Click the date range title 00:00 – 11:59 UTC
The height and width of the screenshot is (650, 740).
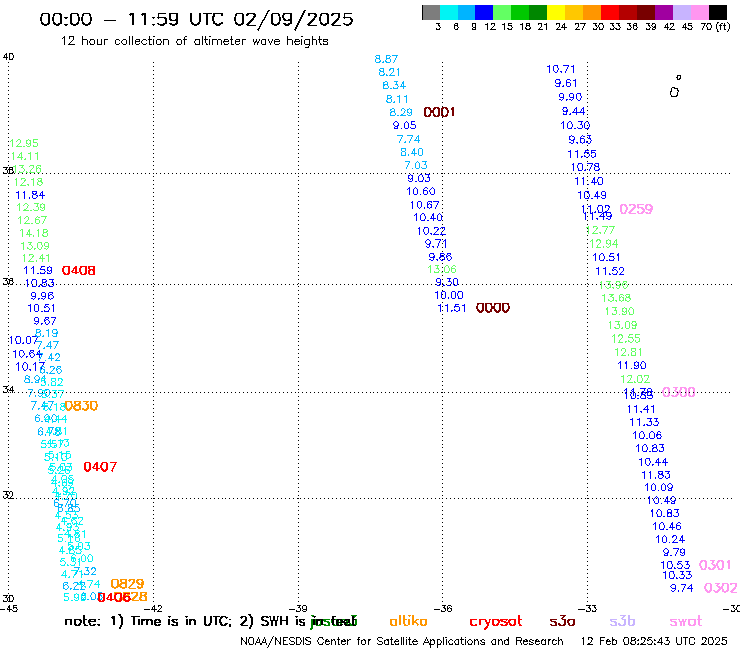coord(196,19)
